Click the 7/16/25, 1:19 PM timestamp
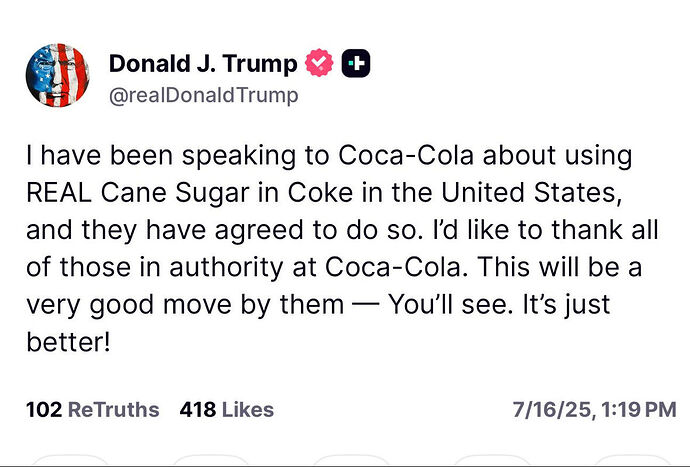 pyautogui.click(x=594, y=409)
